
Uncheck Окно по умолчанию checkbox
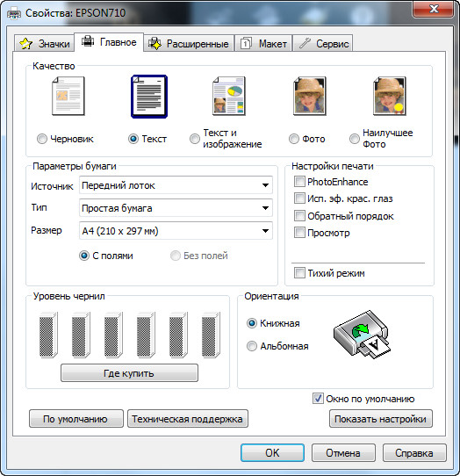pos(318,399)
